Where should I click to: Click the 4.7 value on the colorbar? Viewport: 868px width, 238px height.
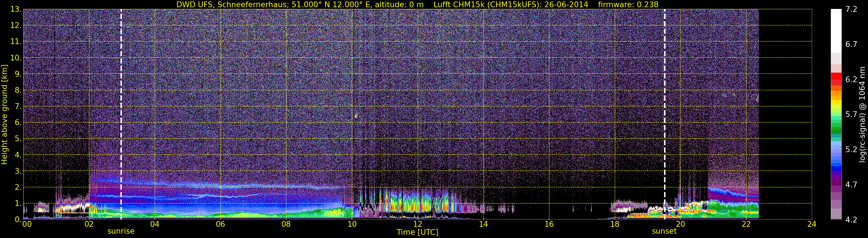click(851, 185)
